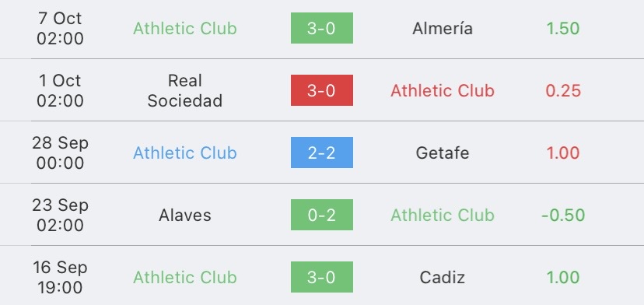Select red Athletic Club in 1 Oct row

coord(443,91)
